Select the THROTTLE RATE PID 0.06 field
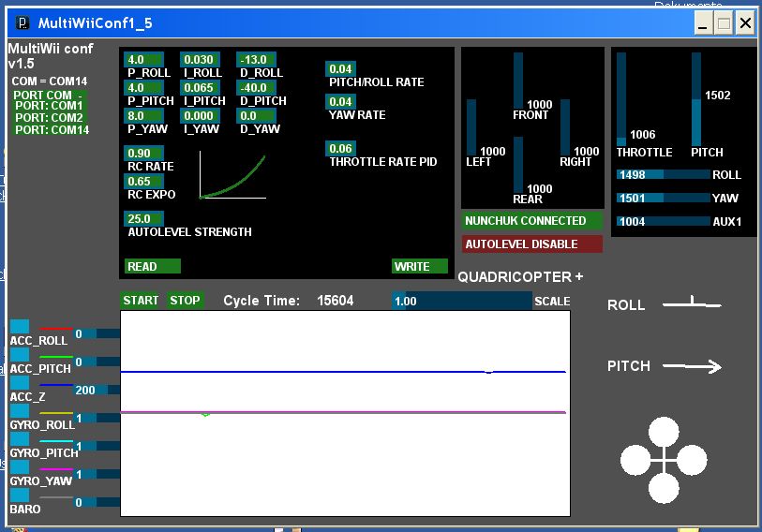Screen dimensions: 762x532 pyautogui.click(x=340, y=148)
